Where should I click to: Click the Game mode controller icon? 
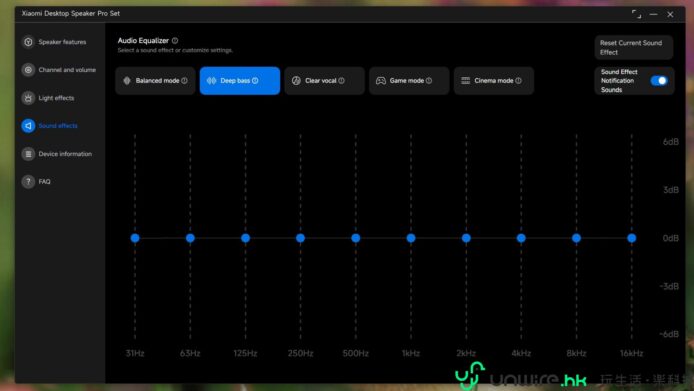(381, 81)
